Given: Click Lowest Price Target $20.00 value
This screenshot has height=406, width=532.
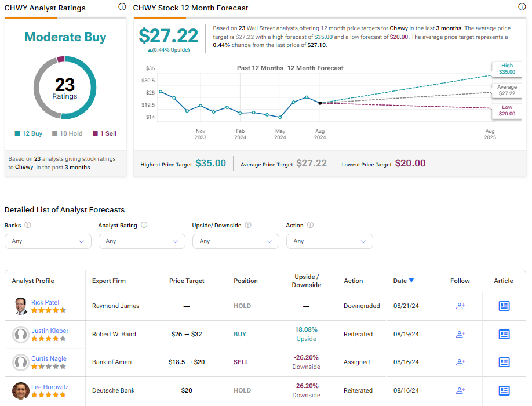Looking at the screenshot, I should click(x=410, y=164).
